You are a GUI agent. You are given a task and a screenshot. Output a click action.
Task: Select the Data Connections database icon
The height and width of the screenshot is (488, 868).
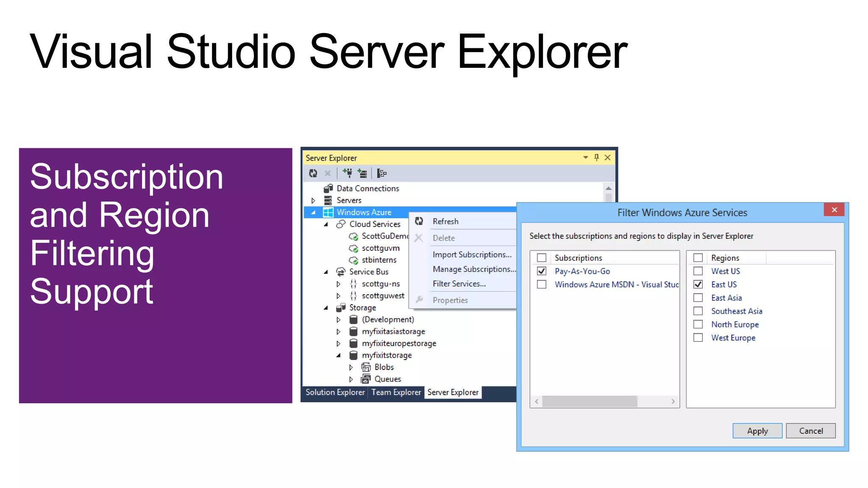tap(328, 189)
